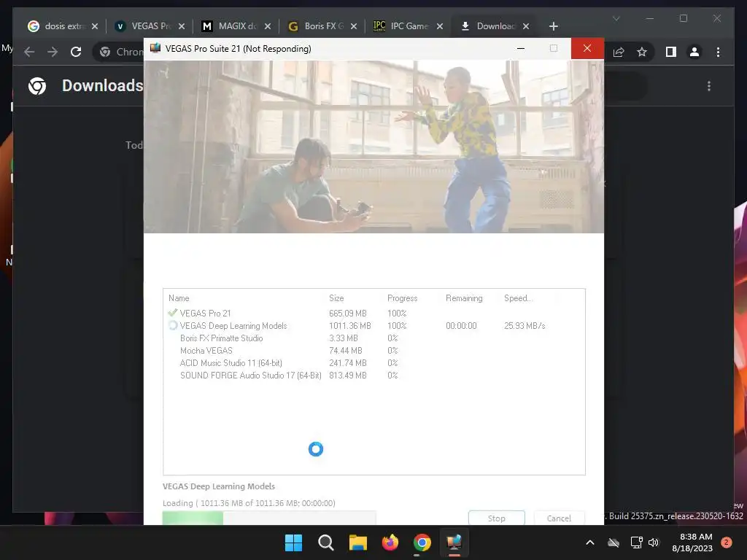This screenshot has width=747, height=560.
Task: Open Chrome from the taskbar
Action: 422,542
